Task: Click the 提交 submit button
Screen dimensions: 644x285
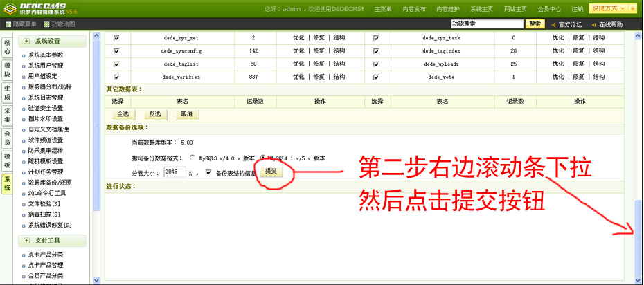Action: click(x=271, y=171)
